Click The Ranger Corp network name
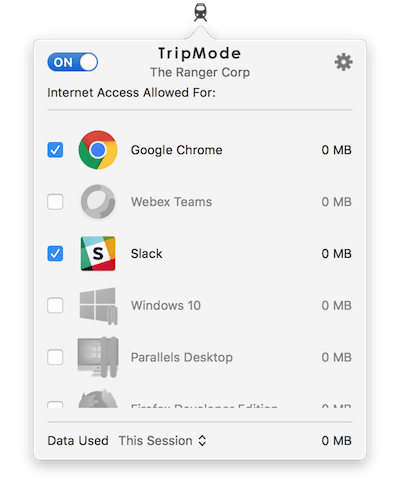This screenshot has height=498, width=400. [x=200, y=72]
